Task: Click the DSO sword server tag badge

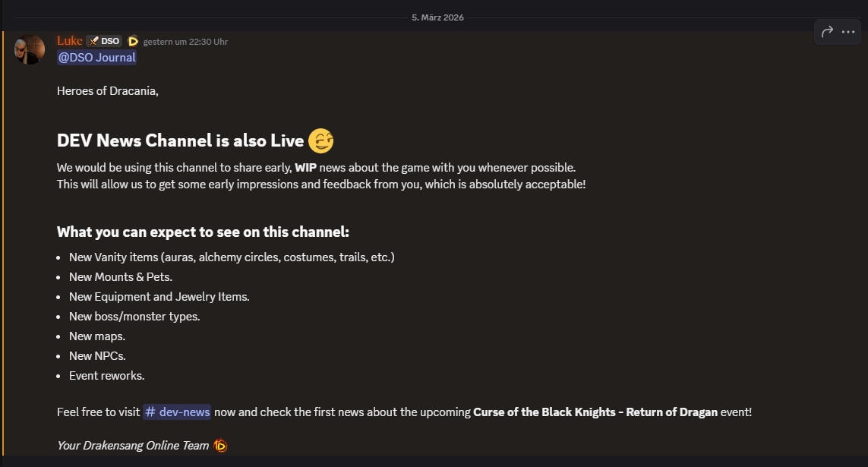Action: point(104,41)
